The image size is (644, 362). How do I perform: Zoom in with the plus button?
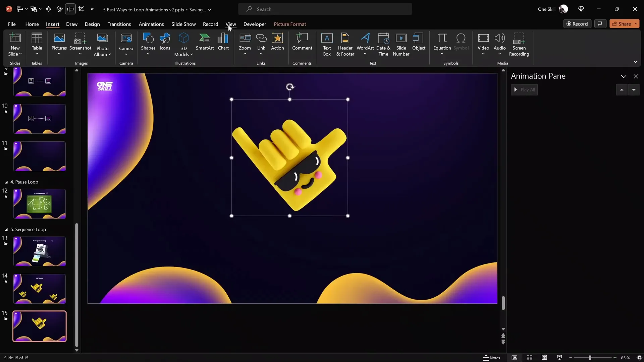click(x=615, y=358)
